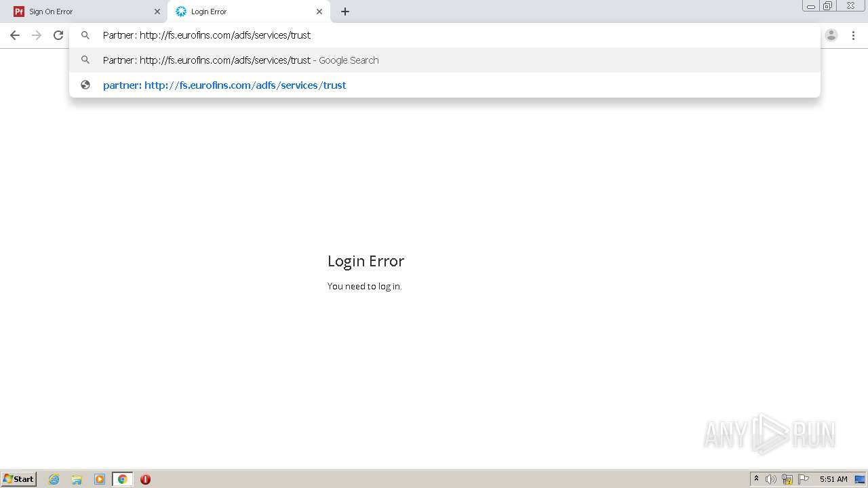This screenshot has height=488, width=868.
Task: Open a new browser tab
Action: click(x=345, y=12)
